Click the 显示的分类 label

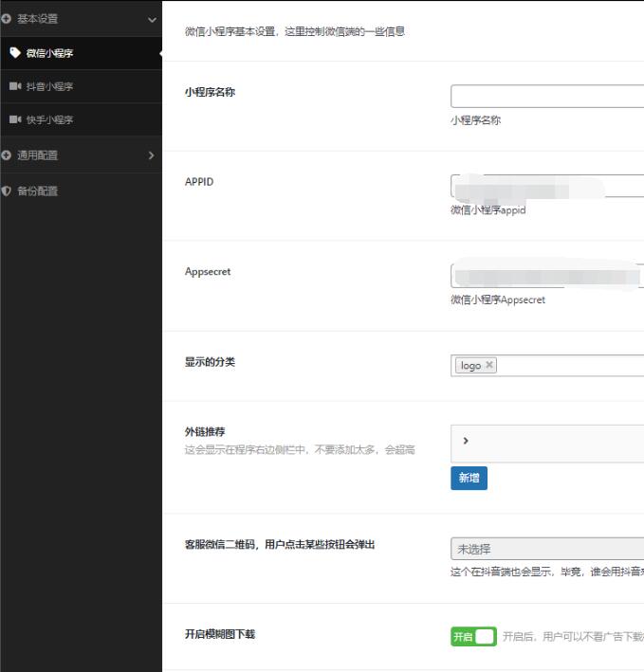[x=210, y=362]
